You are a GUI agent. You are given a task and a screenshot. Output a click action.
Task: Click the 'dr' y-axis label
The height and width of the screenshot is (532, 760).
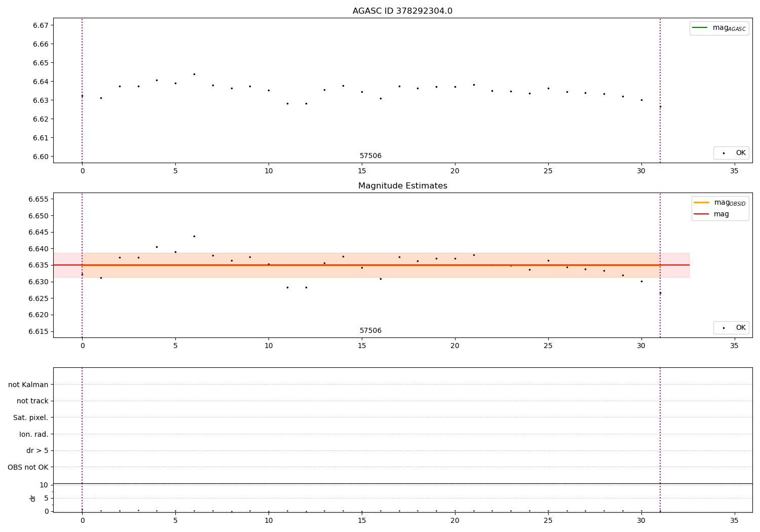tap(33, 498)
